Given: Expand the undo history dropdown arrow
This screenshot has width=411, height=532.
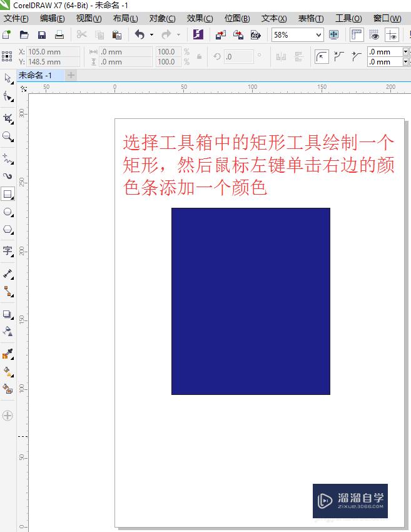Looking at the screenshot, I should coord(151,34).
